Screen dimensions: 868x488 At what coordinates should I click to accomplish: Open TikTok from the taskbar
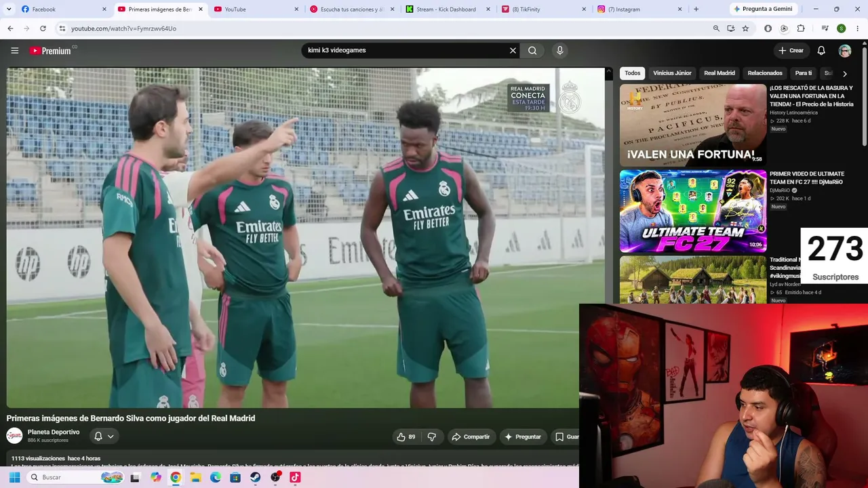(x=295, y=477)
